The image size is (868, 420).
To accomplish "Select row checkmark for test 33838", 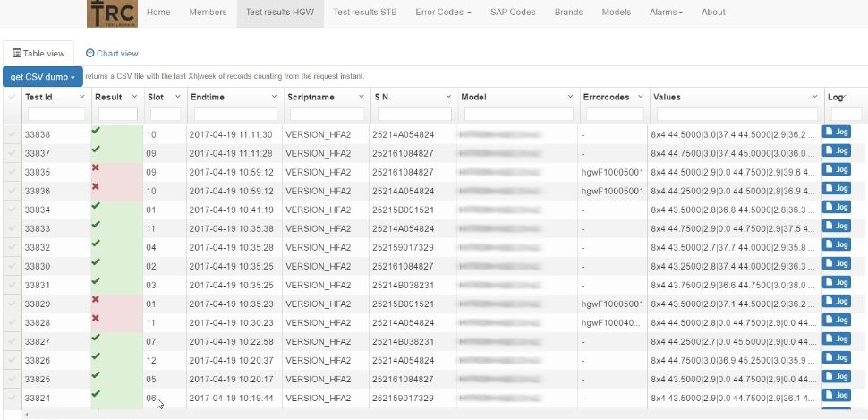I will point(12,134).
